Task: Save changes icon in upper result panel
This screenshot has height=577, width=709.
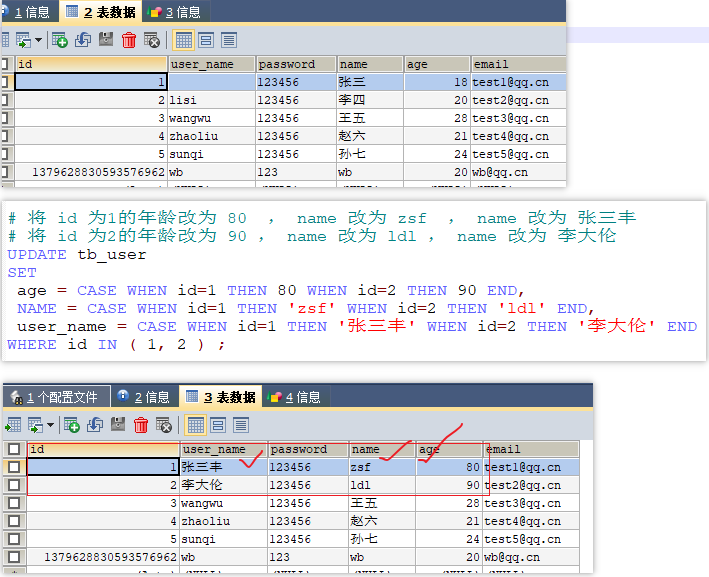Action: 106,40
